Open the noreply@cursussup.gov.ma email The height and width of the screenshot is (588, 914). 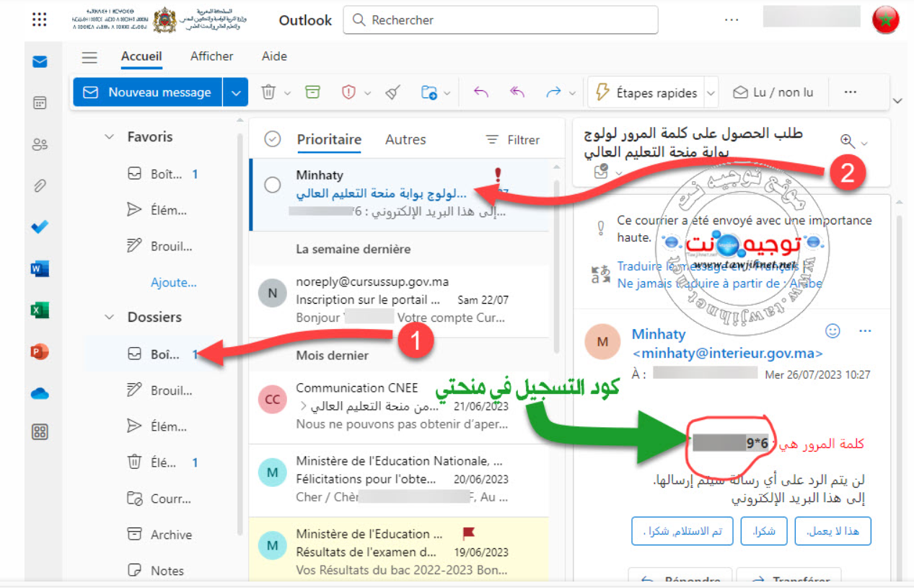[x=399, y=299]
